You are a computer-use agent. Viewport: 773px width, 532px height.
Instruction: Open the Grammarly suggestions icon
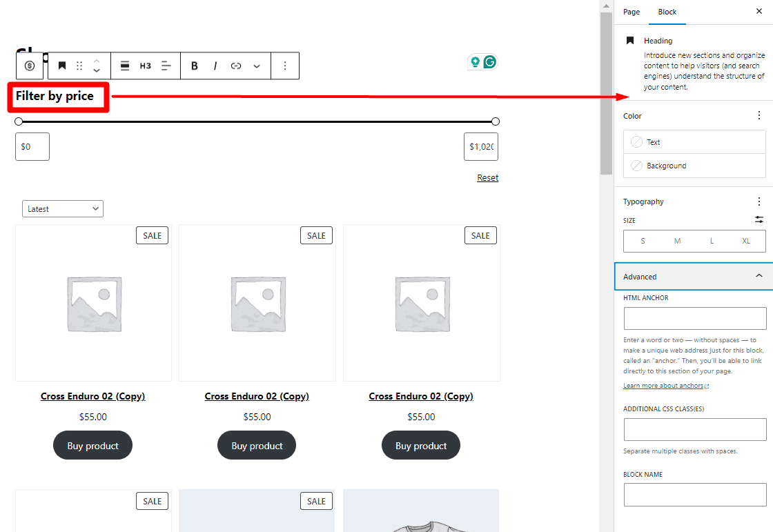tap(489, 61)
